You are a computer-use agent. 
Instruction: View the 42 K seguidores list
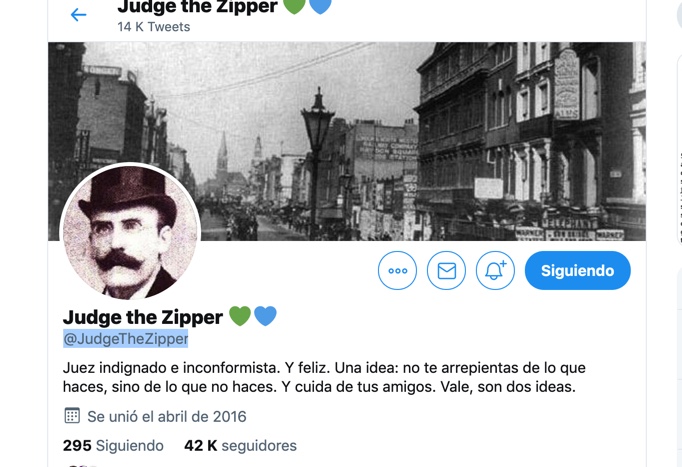(x=241, y=446)
